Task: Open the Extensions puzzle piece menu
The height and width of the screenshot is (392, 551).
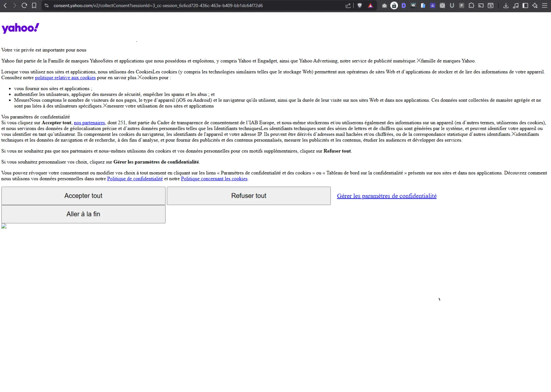Action: (x=471, y=6)
